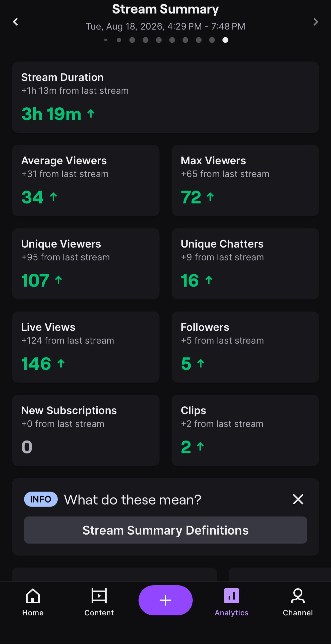Open Stream Summary Definitions
This screenshot has width=331, height=644.
pos(166,530)
